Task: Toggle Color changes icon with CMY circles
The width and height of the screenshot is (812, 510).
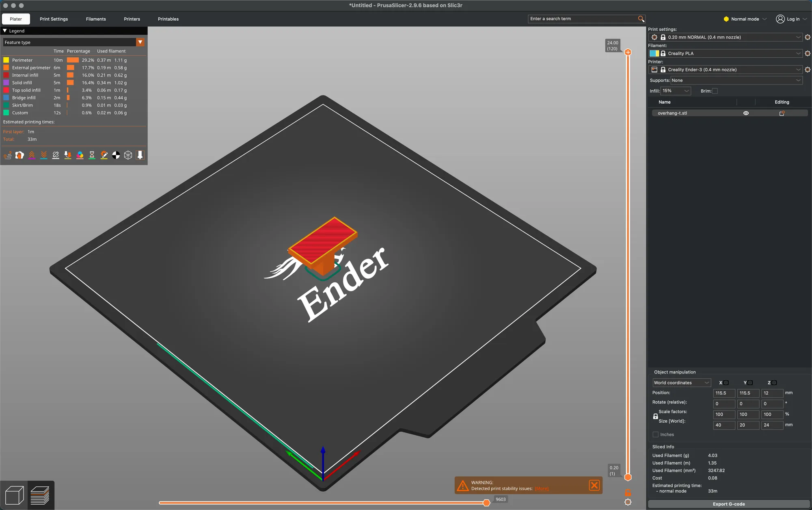Action: pyautogui.click(x=80, y=155)
